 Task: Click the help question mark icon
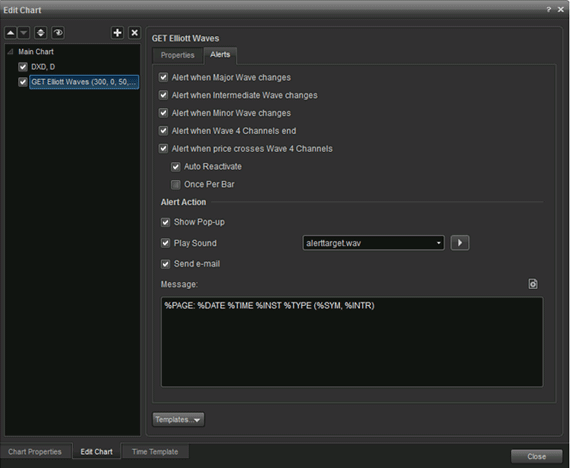[549, 10]
